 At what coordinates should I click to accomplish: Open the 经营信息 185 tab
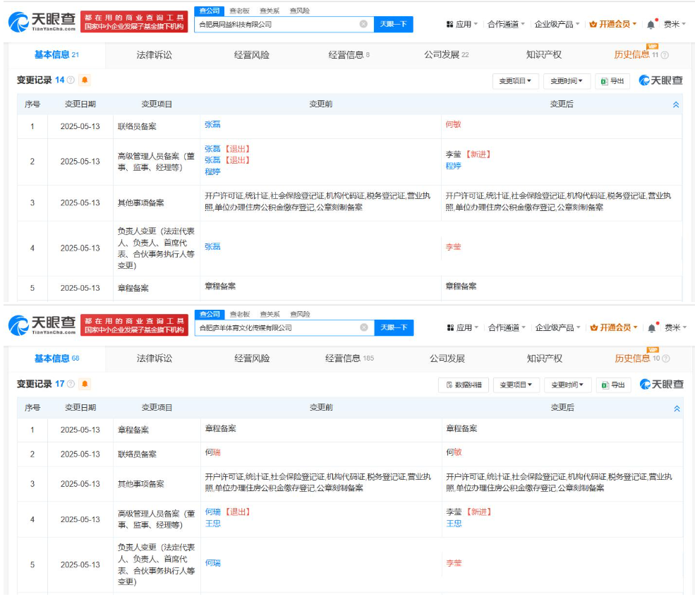coord(349,358)
